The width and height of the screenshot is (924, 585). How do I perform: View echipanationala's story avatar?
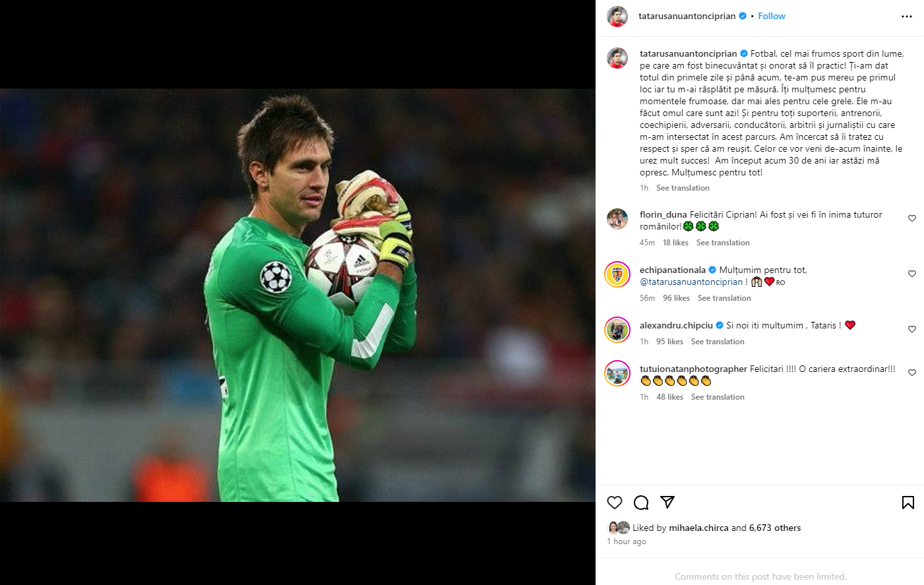[x=617, y=274]
